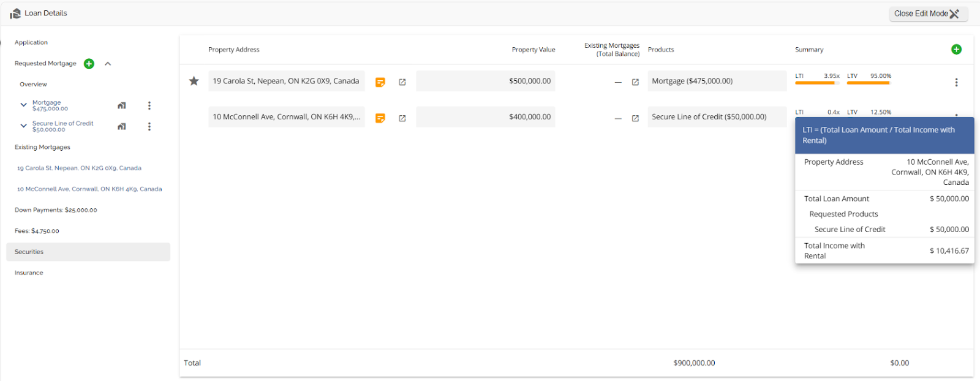980x381 pixels.
Task: Click green plus icon beside Requested Mortgage
Action: pos(89,64)
